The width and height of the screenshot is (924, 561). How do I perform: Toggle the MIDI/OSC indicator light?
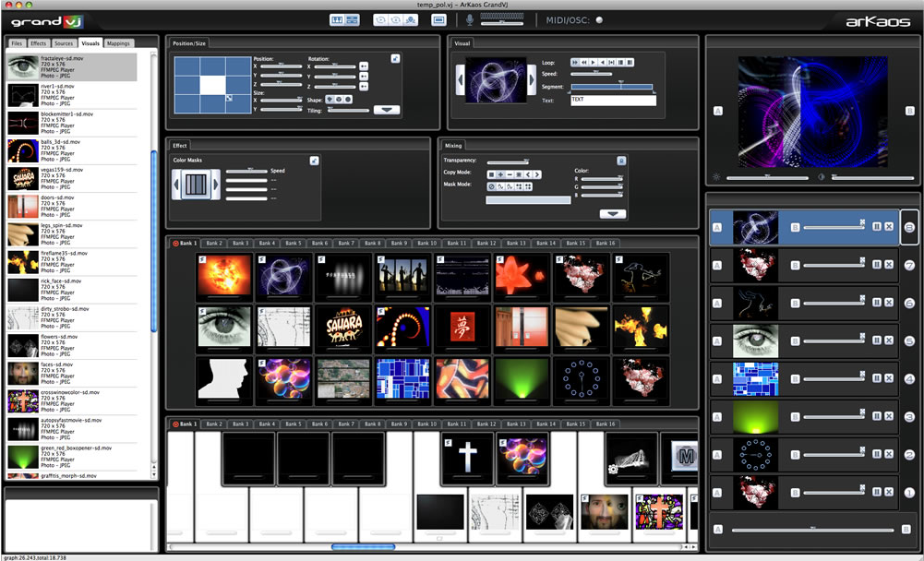coord(599,20)
